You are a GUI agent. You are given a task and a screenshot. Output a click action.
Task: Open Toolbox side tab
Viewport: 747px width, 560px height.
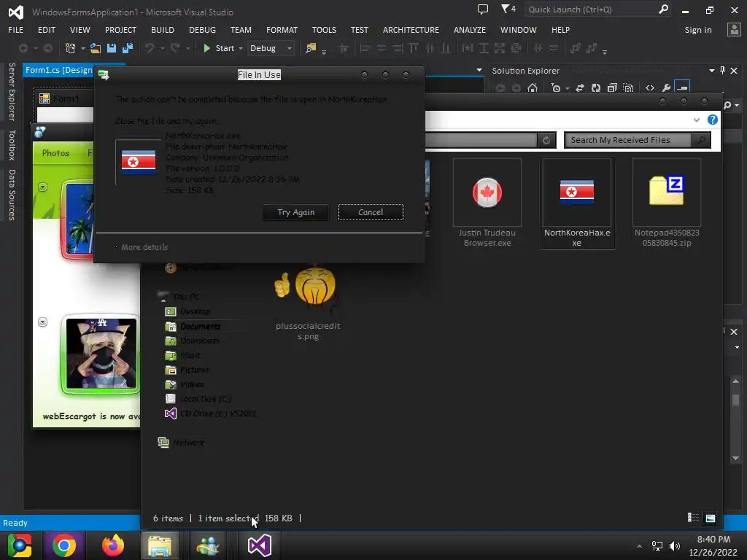click(x=12, y=145)
